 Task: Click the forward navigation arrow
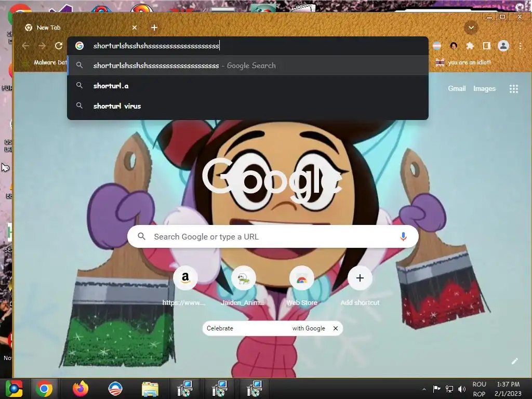[42, 46]
